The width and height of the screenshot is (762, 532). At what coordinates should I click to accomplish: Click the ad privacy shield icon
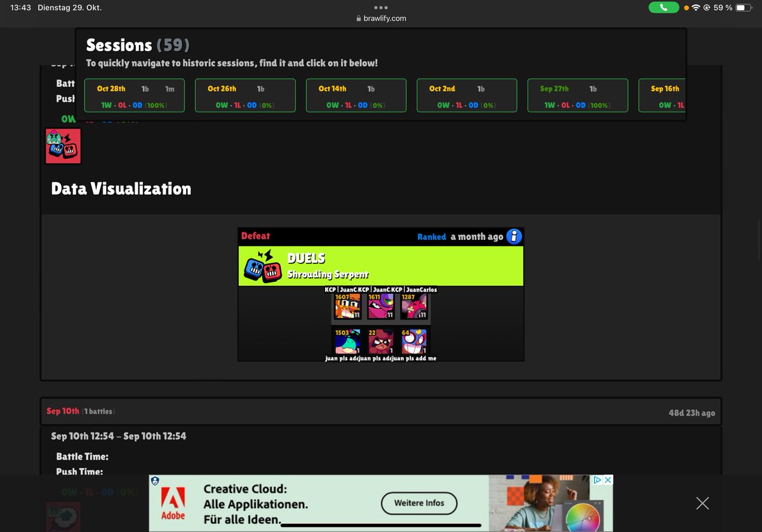coord(155,481)
